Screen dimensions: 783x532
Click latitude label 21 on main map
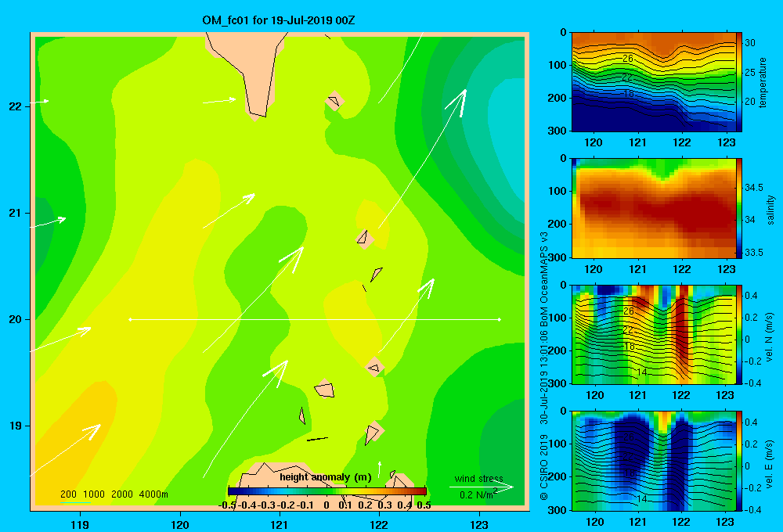pyautogui.click(x=15, y=214)
